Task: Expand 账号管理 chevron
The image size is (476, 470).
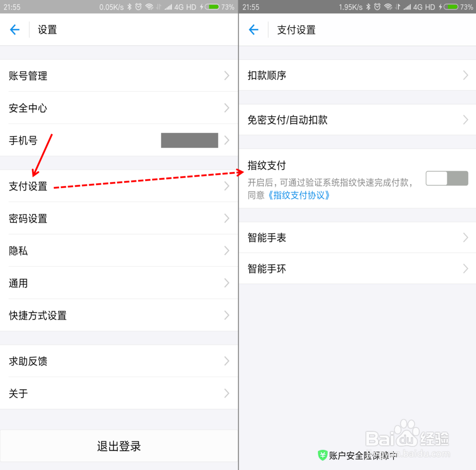Action: point(227,76)
